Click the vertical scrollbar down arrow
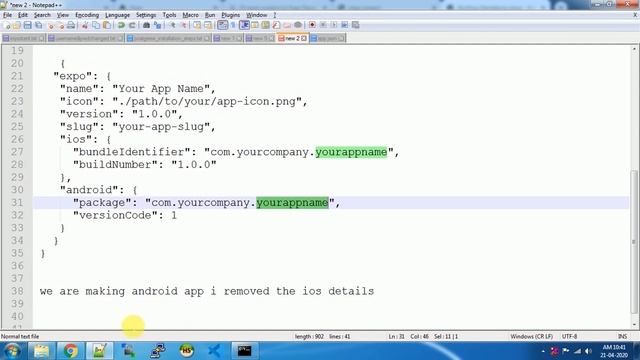Viewport: 640px width, 360px height. [x=634, y=325]
